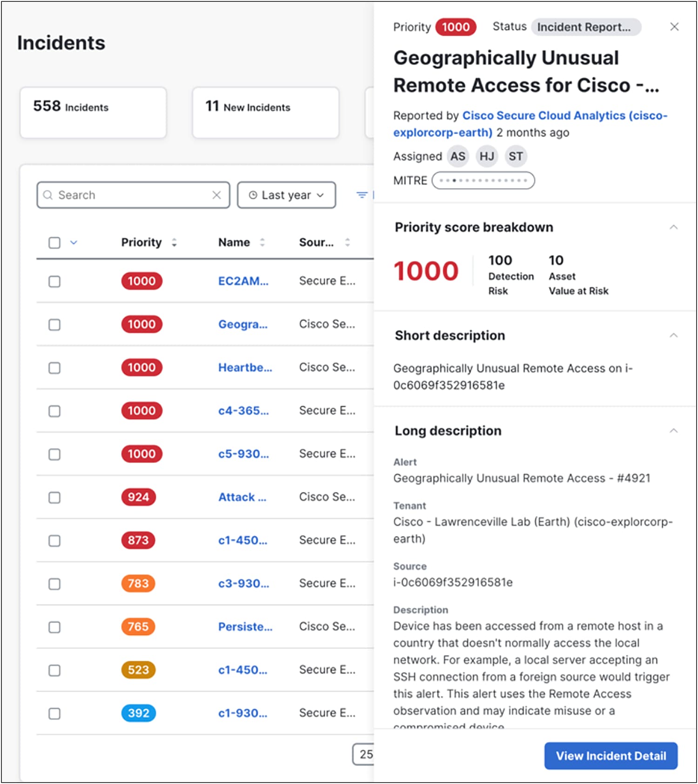Click View Incident Detail button
This screenshot has width=698, height=784.
(x=611, y=756)
